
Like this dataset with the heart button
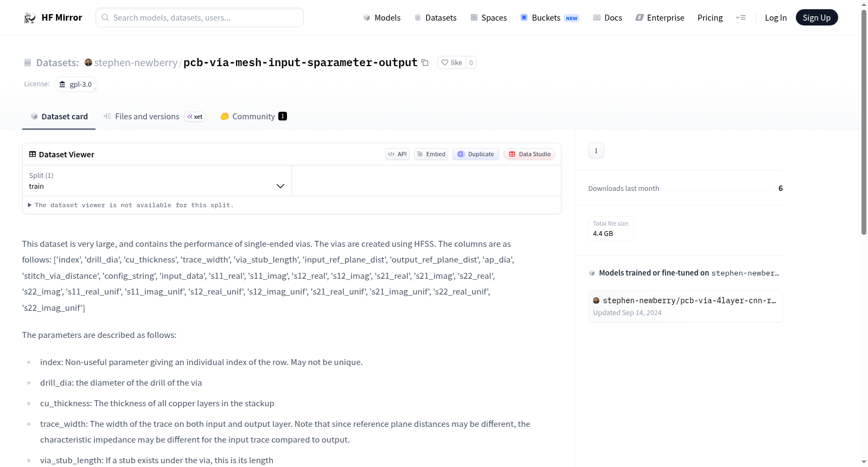(x=451, y=62)
